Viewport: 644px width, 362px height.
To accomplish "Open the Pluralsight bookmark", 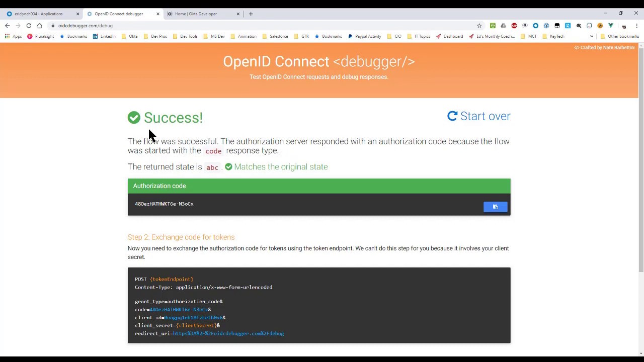I will [40, 36].
